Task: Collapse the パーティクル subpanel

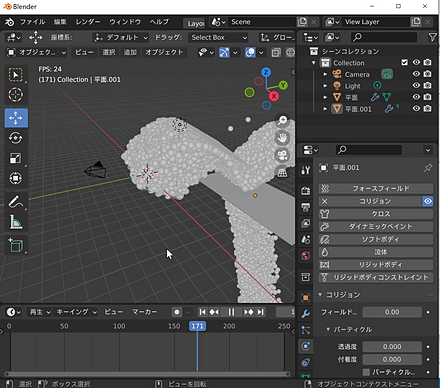Action: click(328, 329)
